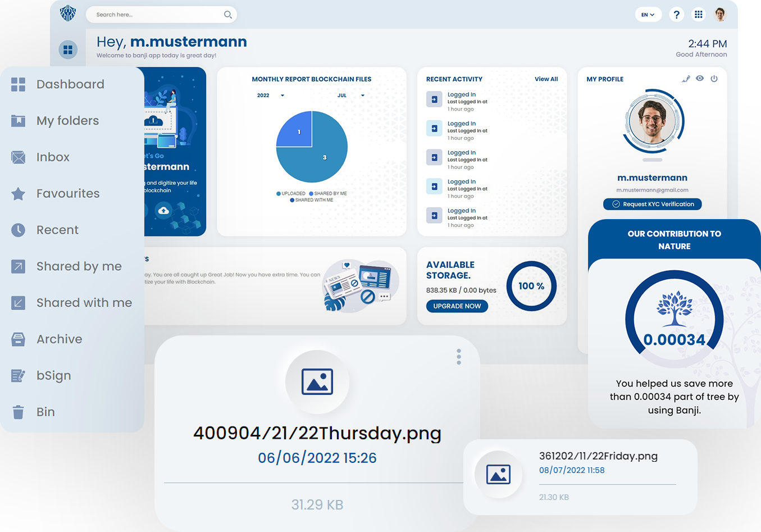Image resolution: width=761 pixels, height=532 pixels.
Task: Click the last Logged In activity icon
Action: (434, 216)
